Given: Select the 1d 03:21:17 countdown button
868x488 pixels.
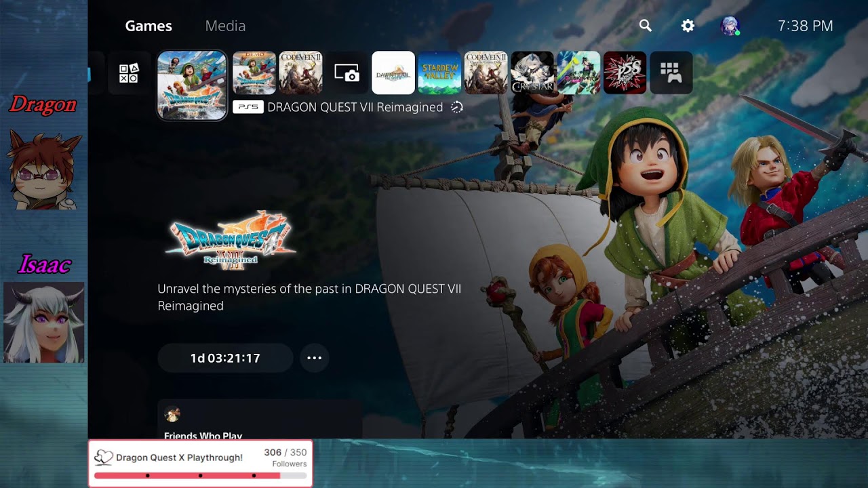Looking at the screenshot, I should pyautogui.click(x=225, y=358).
